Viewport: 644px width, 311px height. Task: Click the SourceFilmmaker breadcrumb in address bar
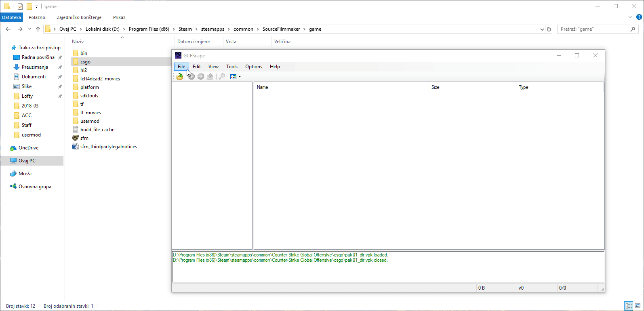tap(281, 29)
